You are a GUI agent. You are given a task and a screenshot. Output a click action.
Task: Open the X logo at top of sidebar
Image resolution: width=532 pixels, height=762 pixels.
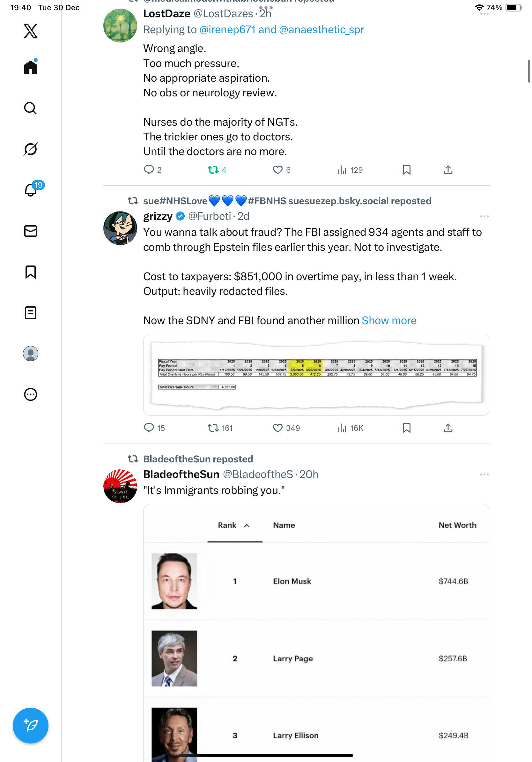pyautogui.click(x=31, y=31)
